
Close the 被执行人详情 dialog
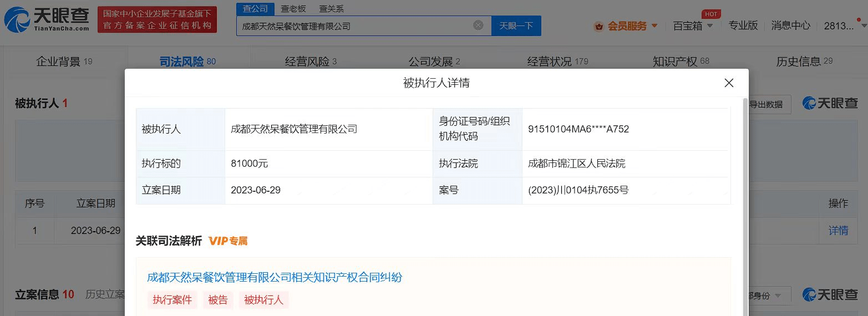tap(729, 83)
